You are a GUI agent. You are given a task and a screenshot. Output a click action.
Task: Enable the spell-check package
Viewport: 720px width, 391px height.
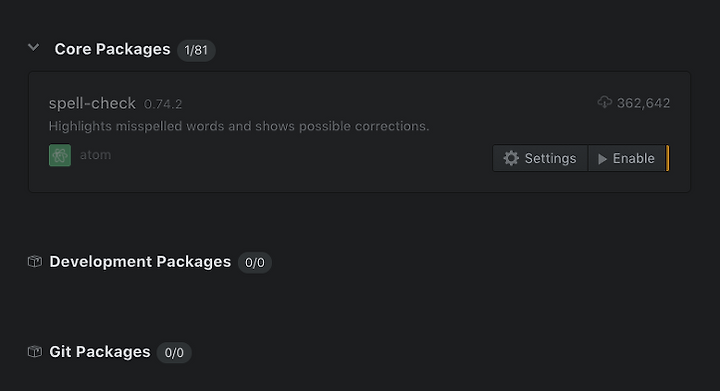click(x=627, y=158)
